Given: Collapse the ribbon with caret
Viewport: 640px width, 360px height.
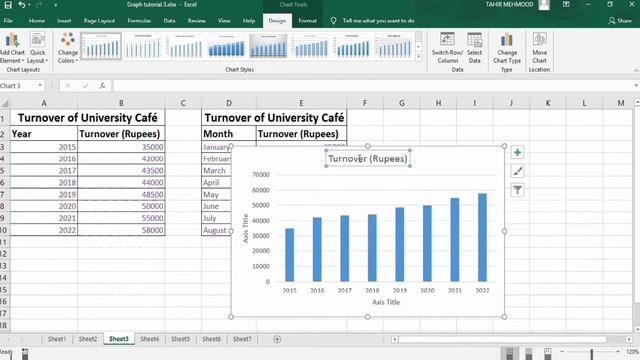Looking at the screenshot, I should (x=636, y=71).
